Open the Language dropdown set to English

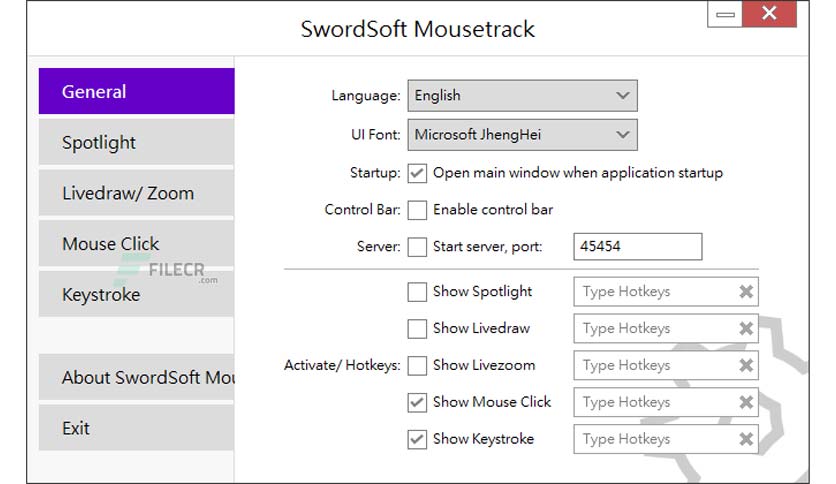[522, 95]
